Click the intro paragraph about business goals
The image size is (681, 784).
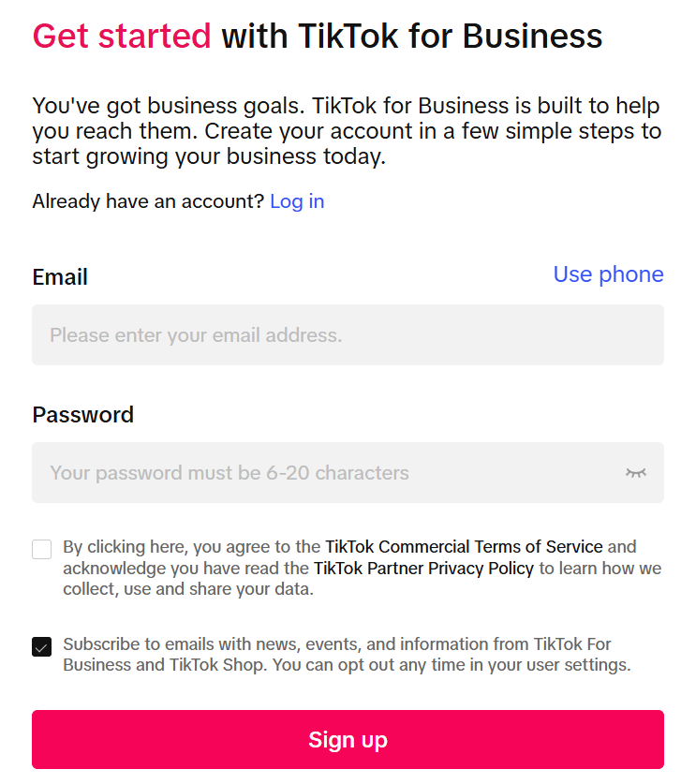point(347,131)
